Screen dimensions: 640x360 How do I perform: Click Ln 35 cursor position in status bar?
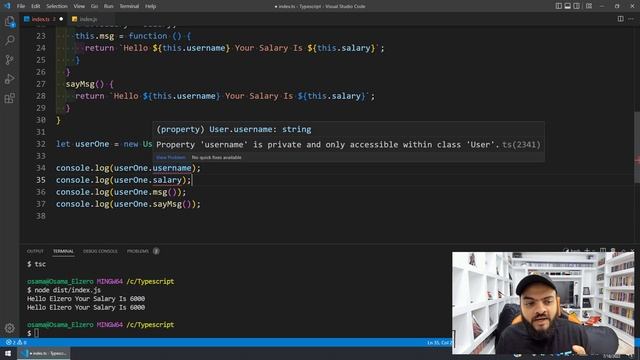(439, 342)
